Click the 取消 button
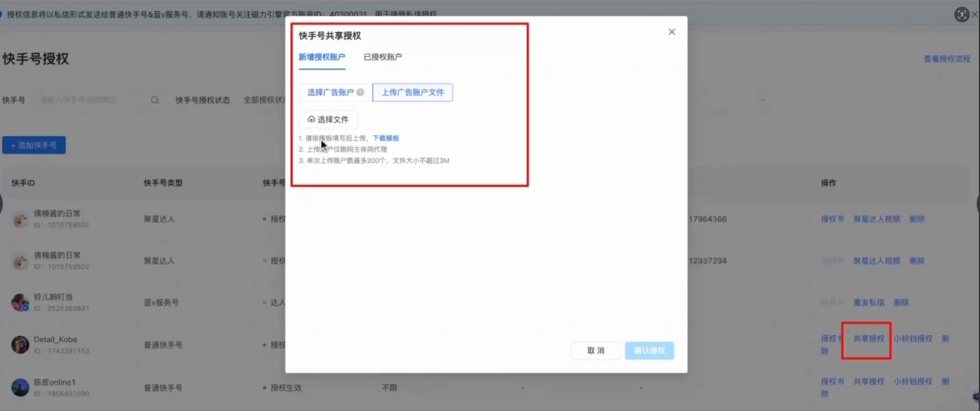 coord(595,351)
